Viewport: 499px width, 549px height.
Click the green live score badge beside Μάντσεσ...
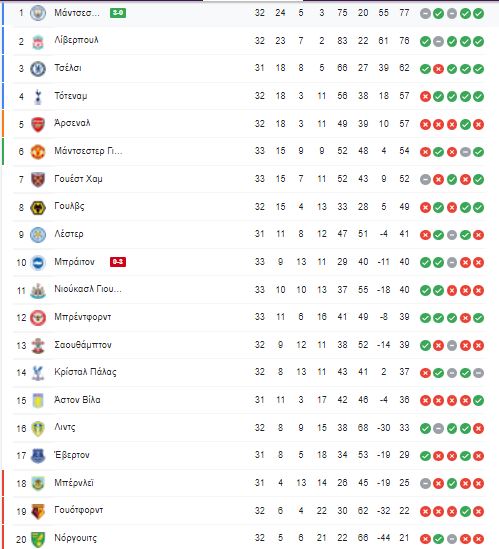(118, 13)
